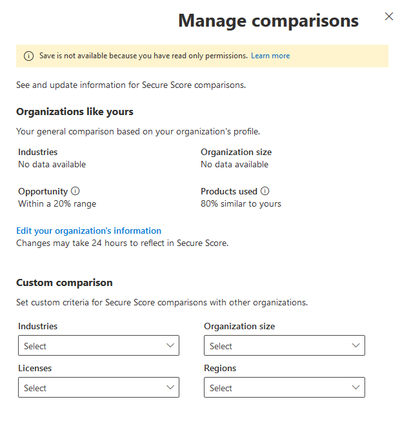Click the Within a 20% range text
Image resolution: width=400 pixels, height=423 pixels.
(x=57, y=204)
